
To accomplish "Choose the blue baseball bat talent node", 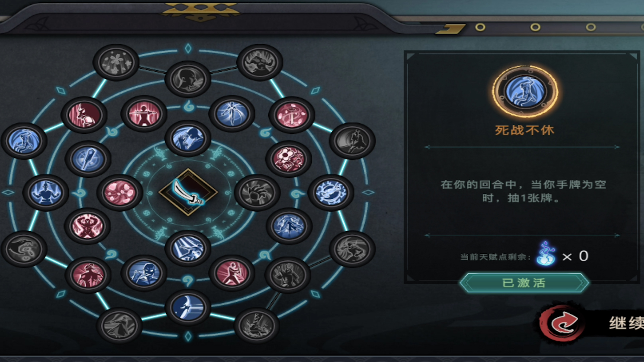I will (88, 159).
